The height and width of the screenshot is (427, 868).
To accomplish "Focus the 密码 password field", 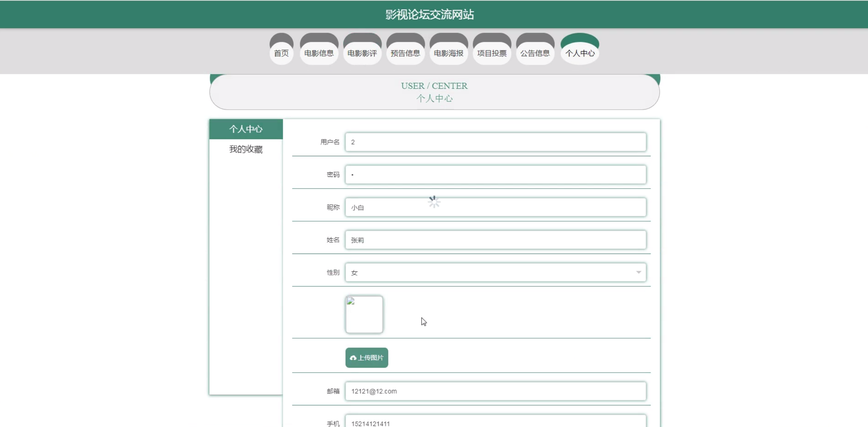I will coord(495,175).
